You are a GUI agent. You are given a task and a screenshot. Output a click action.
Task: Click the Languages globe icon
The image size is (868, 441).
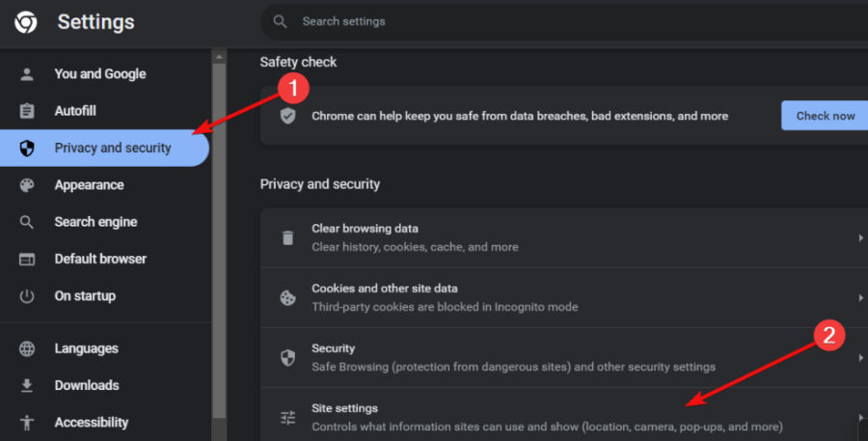[27, 349]
